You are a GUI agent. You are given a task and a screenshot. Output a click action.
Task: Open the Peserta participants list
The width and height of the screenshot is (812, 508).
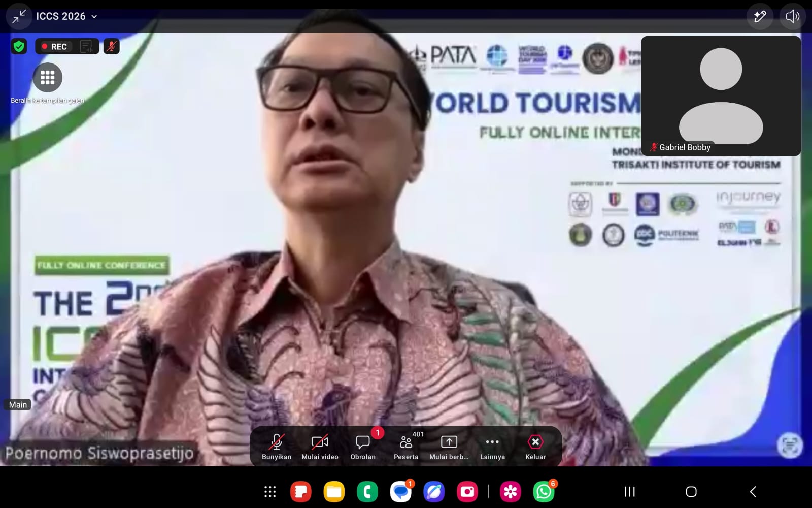pos(406,447)
